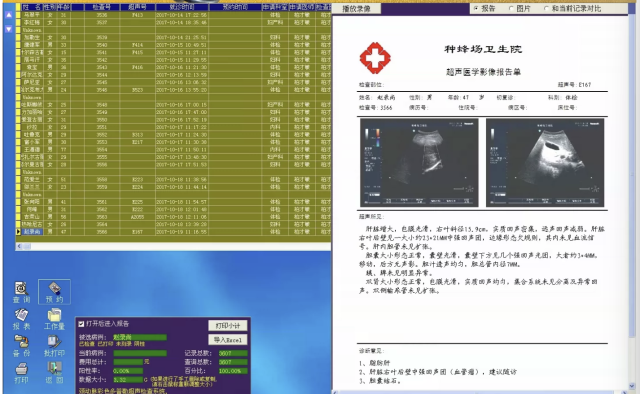The width and height of the screenshot is (640, 394).
Task: Select the 报告 (report) radio button
Action: 476,8
